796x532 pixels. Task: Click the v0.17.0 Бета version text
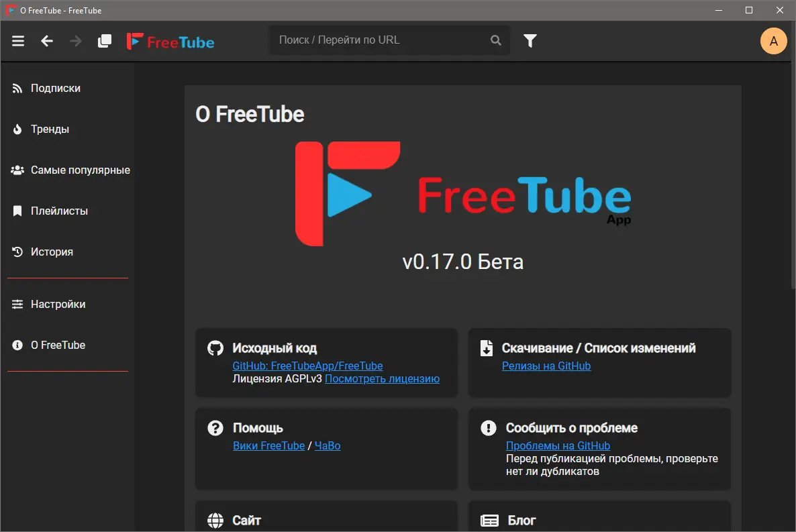click(x=463, y=262)
